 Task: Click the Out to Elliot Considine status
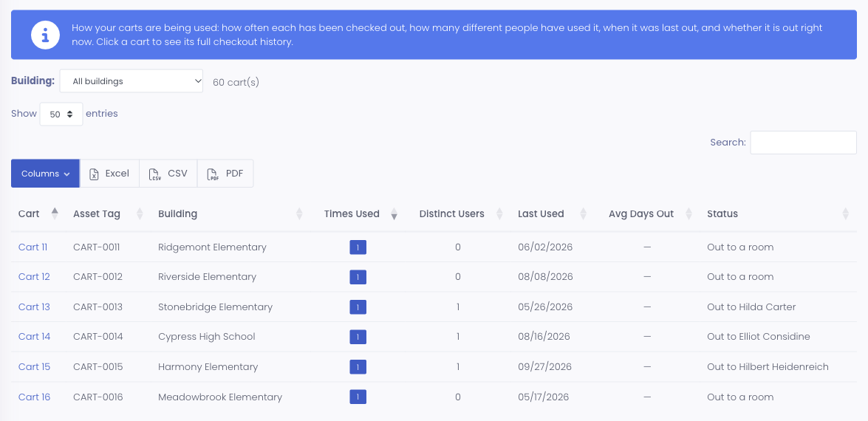(x=759, y=336)
